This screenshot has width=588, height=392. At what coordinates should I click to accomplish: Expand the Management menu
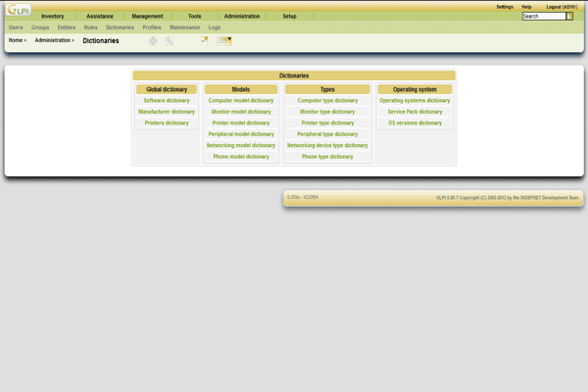[x=147, y=17]
